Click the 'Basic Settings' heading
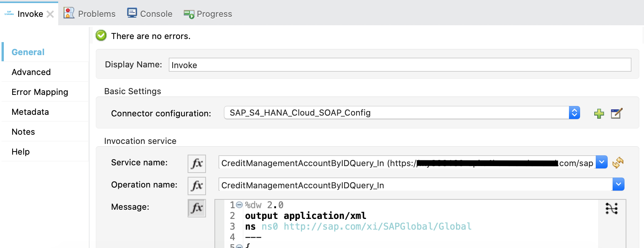The width and height of the screenshot is (644, 248). 132,91
